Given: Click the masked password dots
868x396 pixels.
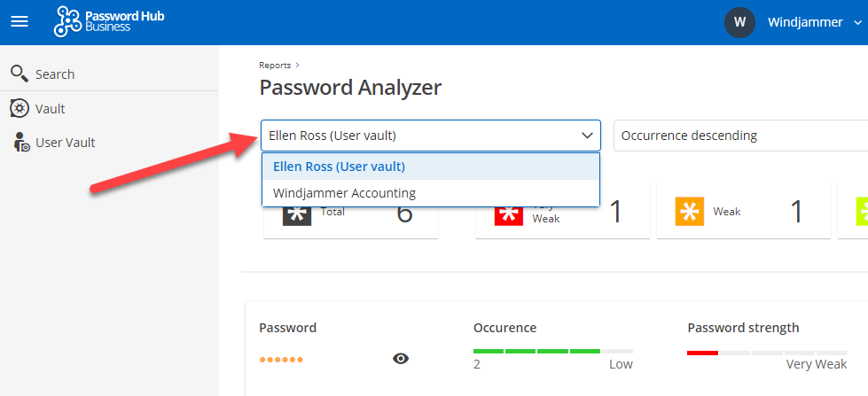Looking at the screenshot, I should [x=281, y=359].
